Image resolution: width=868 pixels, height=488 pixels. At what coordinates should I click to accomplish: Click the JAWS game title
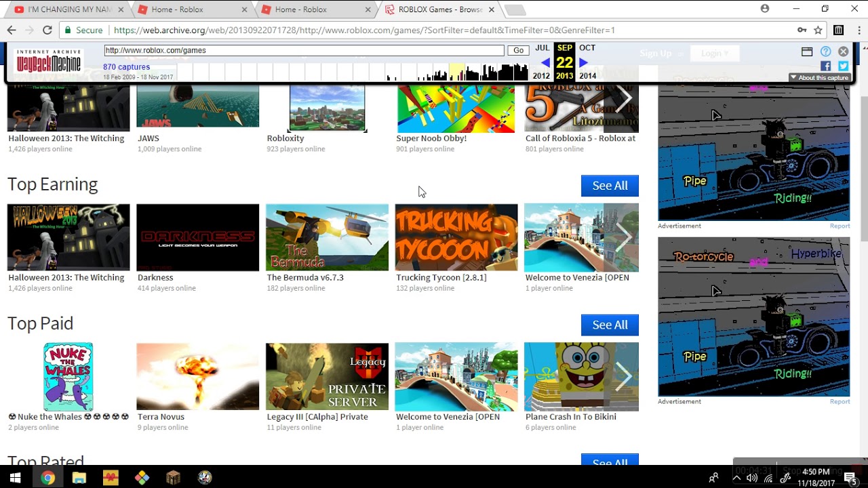click(149, 138)
